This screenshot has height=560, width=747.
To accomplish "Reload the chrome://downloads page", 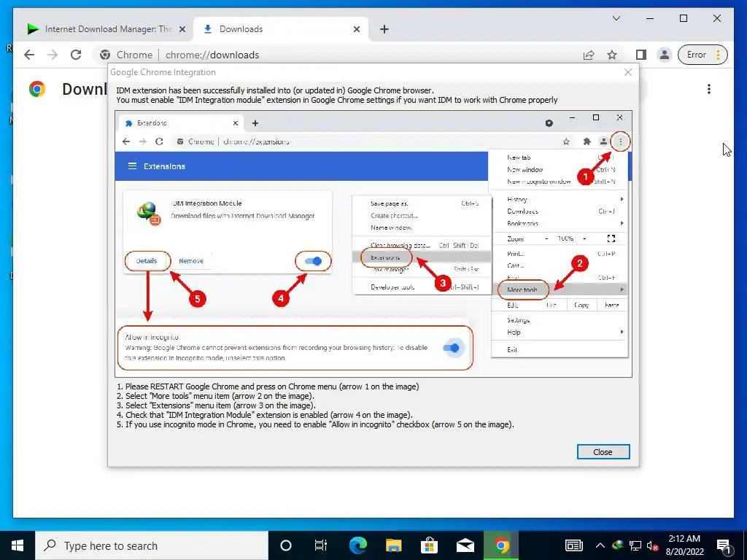I will [x=76, y=55].
